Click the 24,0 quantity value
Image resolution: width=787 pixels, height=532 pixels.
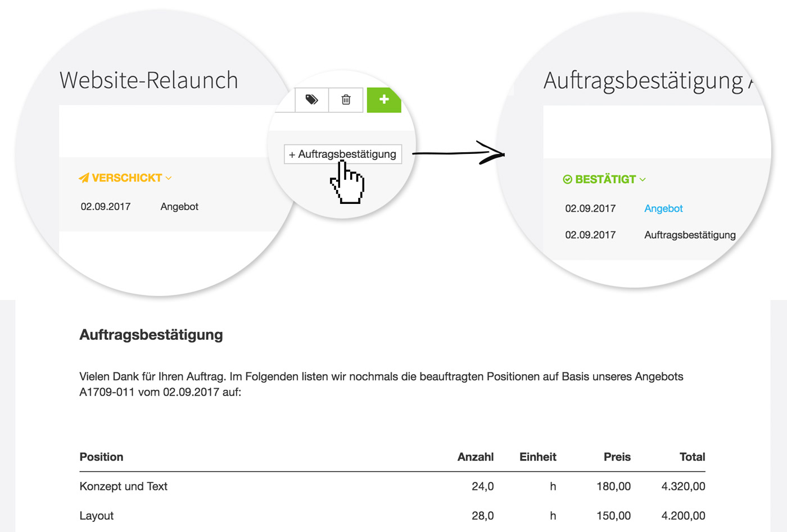[x=483, y=486]
